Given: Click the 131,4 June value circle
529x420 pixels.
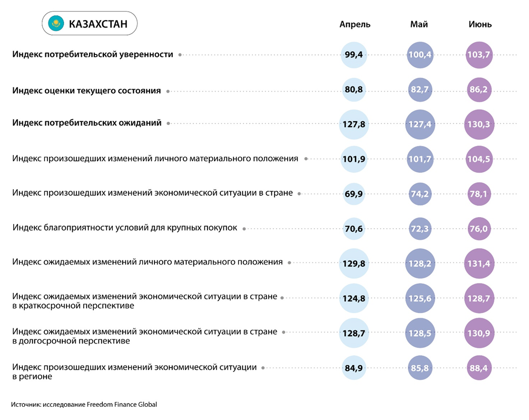Looking at the screenshot, I should point(479,263).
